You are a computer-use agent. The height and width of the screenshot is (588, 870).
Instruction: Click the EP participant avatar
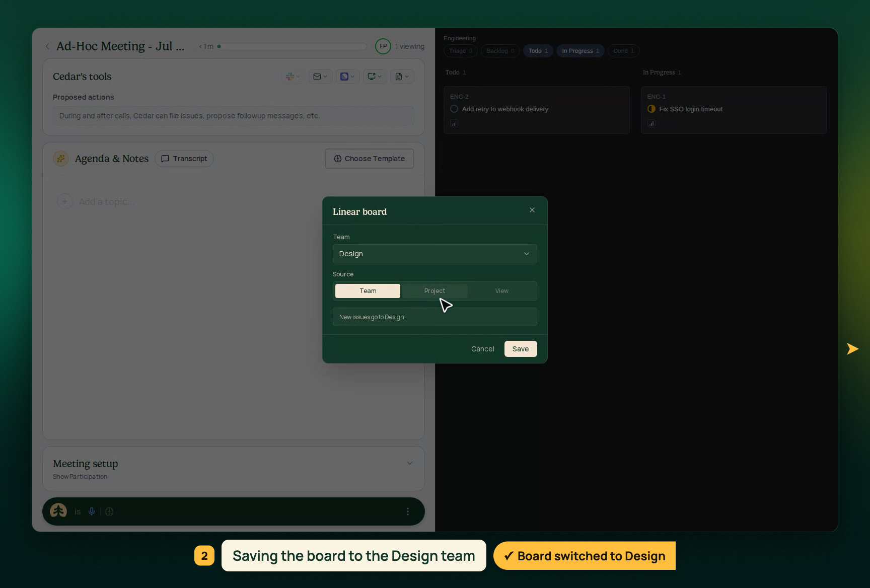(x=383, y=46)
